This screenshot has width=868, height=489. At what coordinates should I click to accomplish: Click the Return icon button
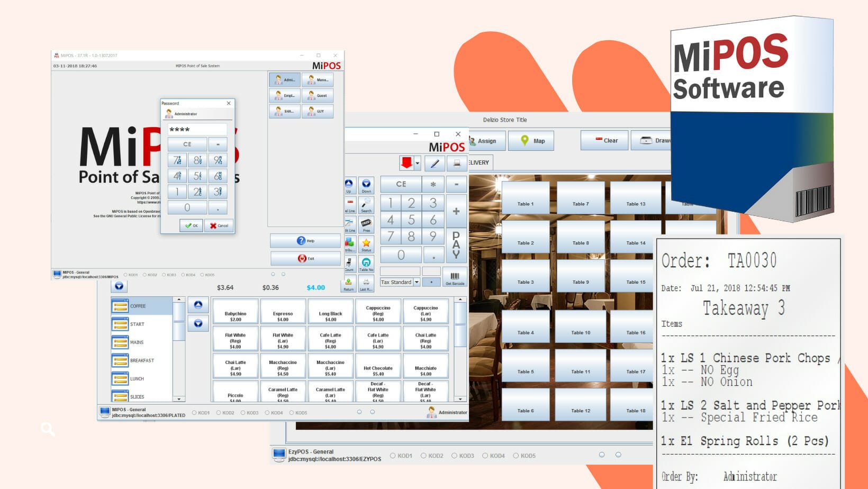pos(349,284)
